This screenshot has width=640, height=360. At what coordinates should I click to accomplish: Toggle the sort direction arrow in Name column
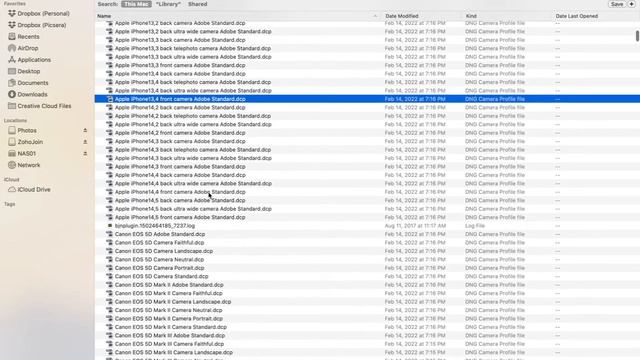point(375,16)
